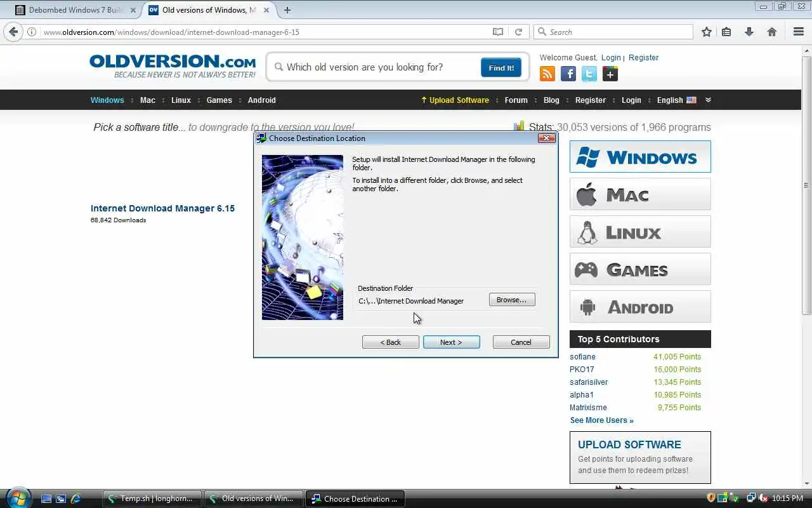This screenshot has width=812, height=508.
Task: Bookmark this page with the star
Action: click(707, 32)
